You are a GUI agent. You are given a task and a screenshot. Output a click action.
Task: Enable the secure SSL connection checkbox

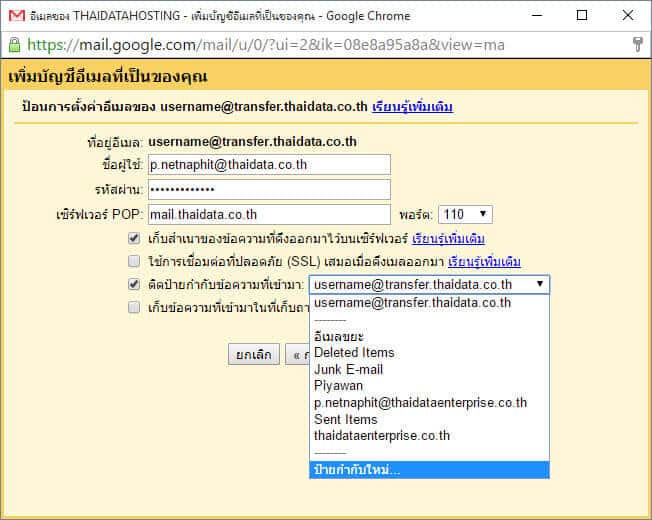(x=134, y=261)
